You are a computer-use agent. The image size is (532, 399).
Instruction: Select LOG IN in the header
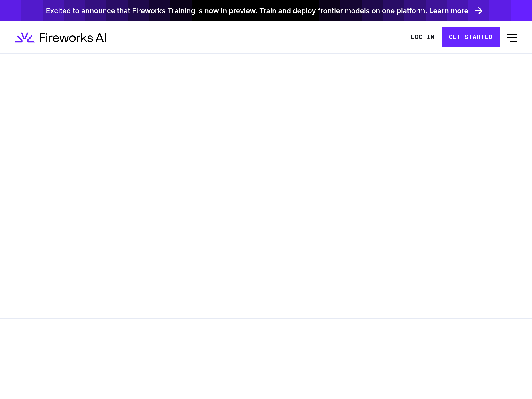(422, 37)
